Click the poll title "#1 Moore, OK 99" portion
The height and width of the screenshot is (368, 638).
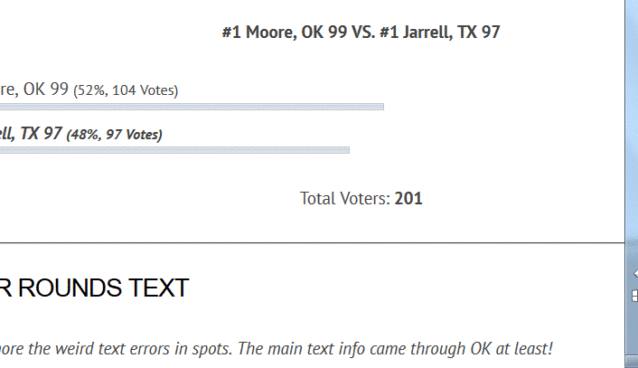coord(284,32)
